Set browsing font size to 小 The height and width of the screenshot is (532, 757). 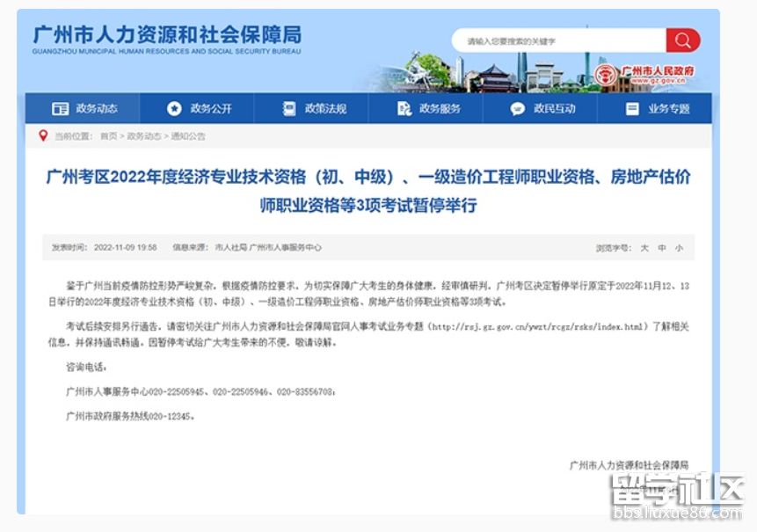pyautogui.click(x=679, y=248)
